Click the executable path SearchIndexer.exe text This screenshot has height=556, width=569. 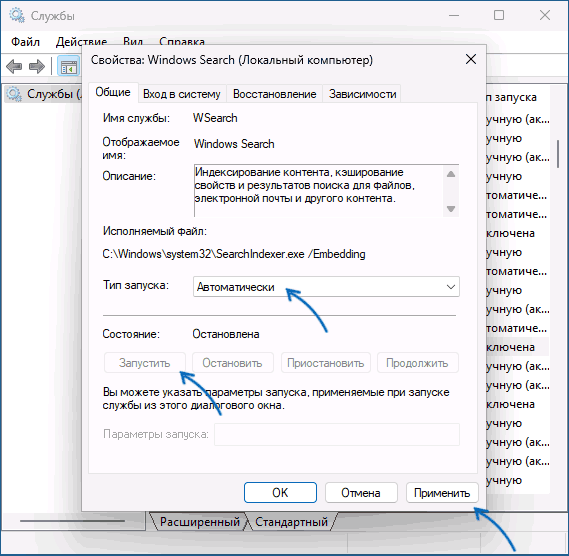point(234,254)
